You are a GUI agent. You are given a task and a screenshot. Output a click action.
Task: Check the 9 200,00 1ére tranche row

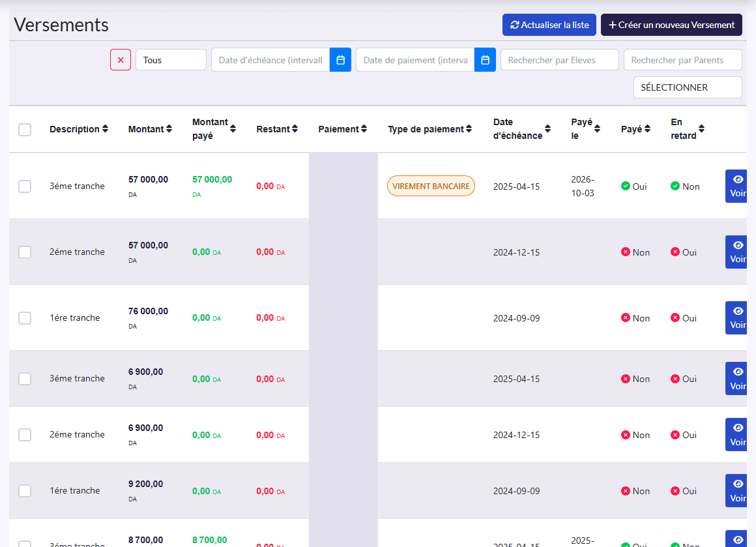(x=25, y=490)
